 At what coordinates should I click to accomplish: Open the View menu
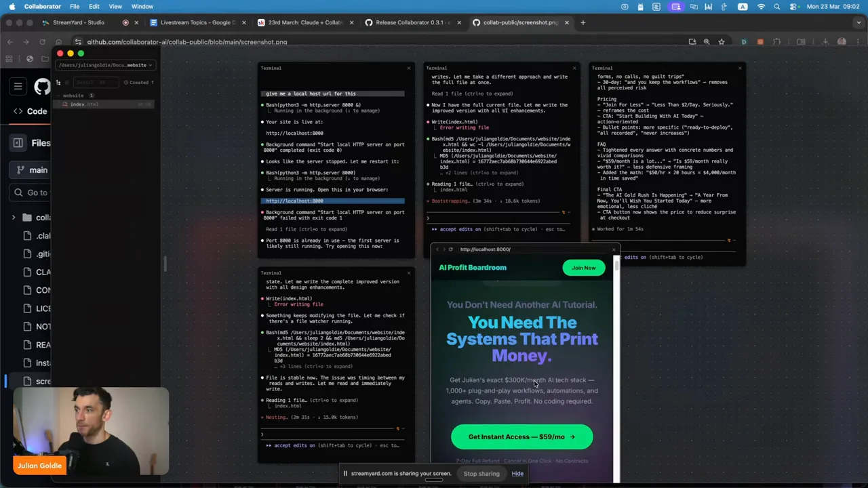pos(115,7)
